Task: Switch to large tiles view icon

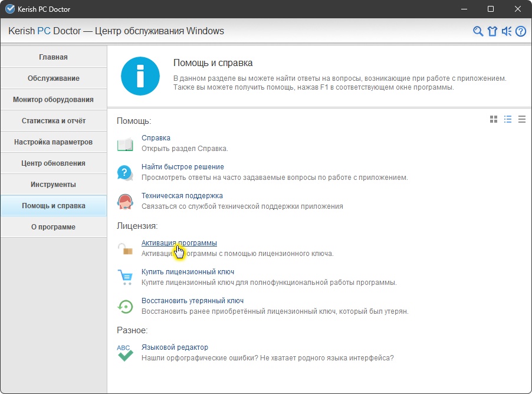Action: [494, 119]
